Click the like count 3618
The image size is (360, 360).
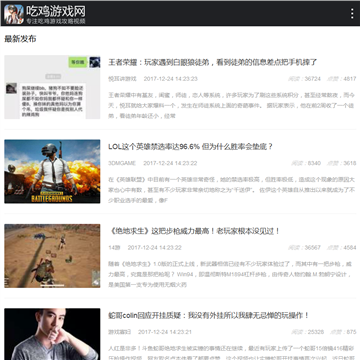(x=350, y=163)
